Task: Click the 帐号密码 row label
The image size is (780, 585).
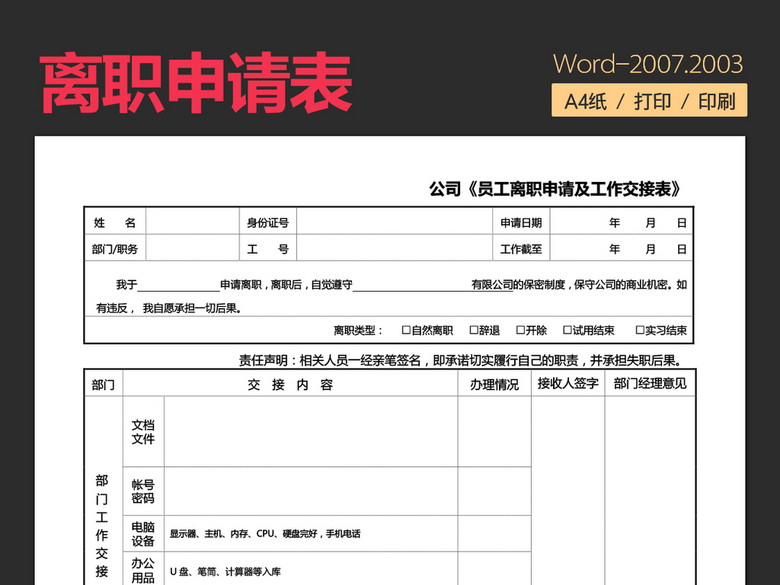Action: 143,491
